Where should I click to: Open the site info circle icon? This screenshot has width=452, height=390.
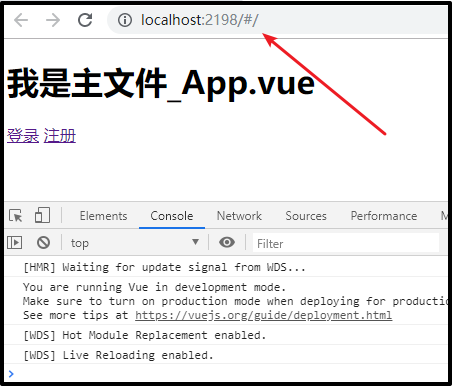click(125, 20)
